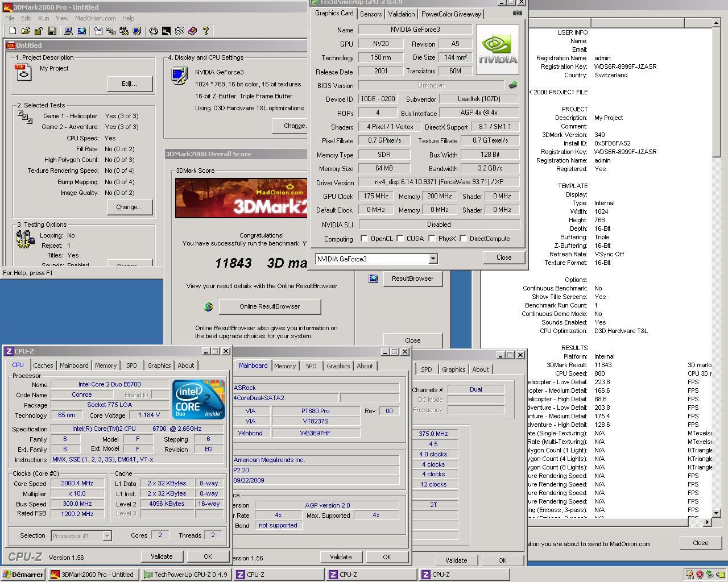Click the small icon left of ResultBrowser button
This screenshot has height=582, width=728.
(373, 278)
